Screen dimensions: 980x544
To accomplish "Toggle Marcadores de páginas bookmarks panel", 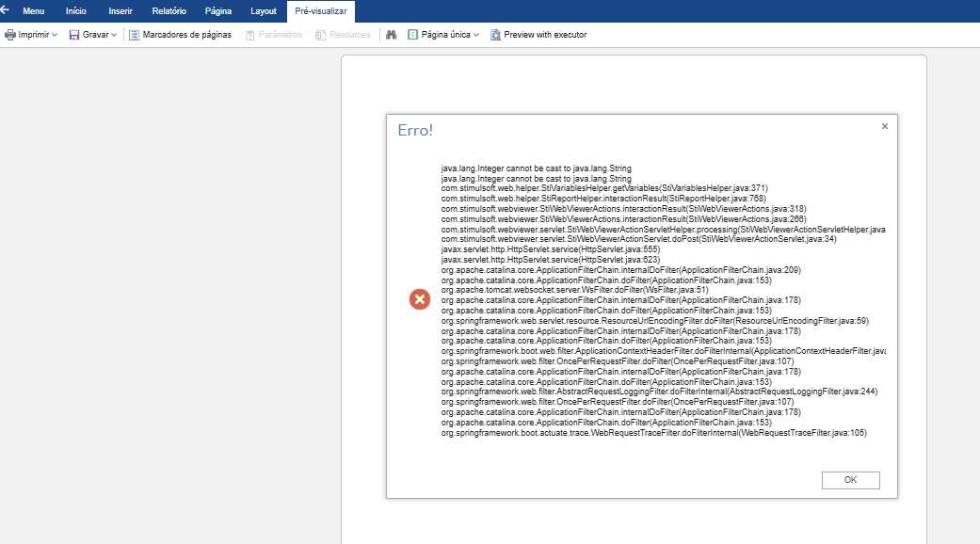I will coord(180,35).
